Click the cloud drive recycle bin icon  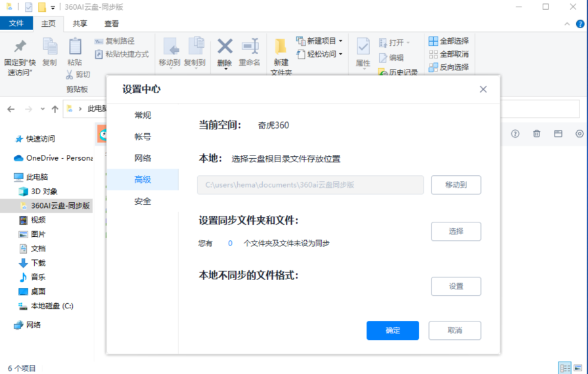[537, 134]
